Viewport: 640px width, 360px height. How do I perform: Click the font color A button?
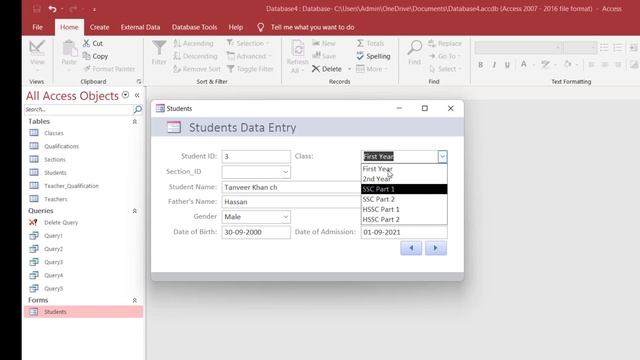tap(523, 64)
